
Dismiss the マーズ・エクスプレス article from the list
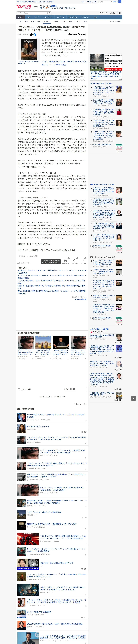86,421
